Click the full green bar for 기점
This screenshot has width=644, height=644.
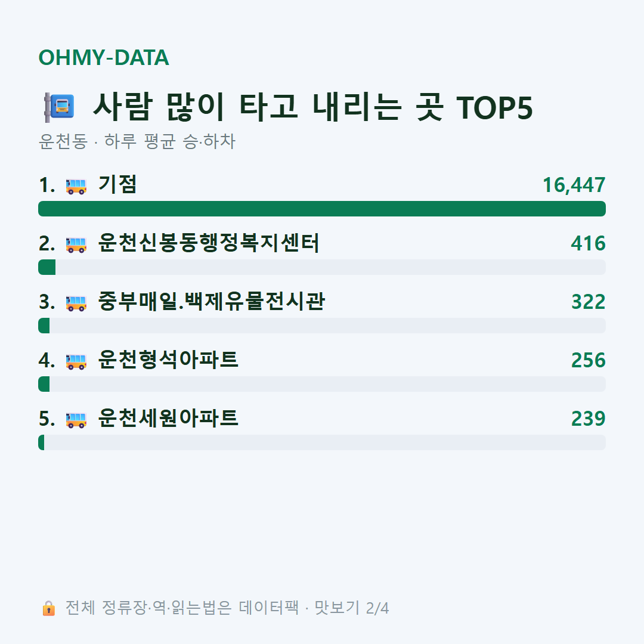(x=322, y=209)
